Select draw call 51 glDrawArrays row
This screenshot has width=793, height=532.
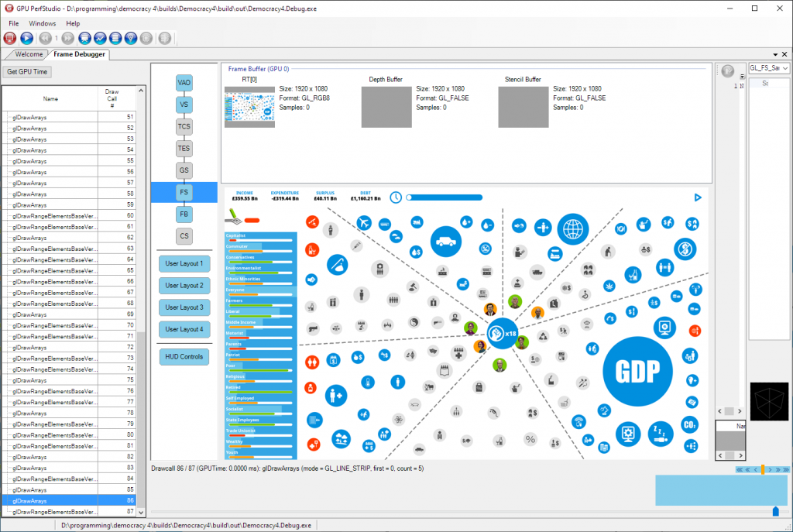click(x=69, y=117)
